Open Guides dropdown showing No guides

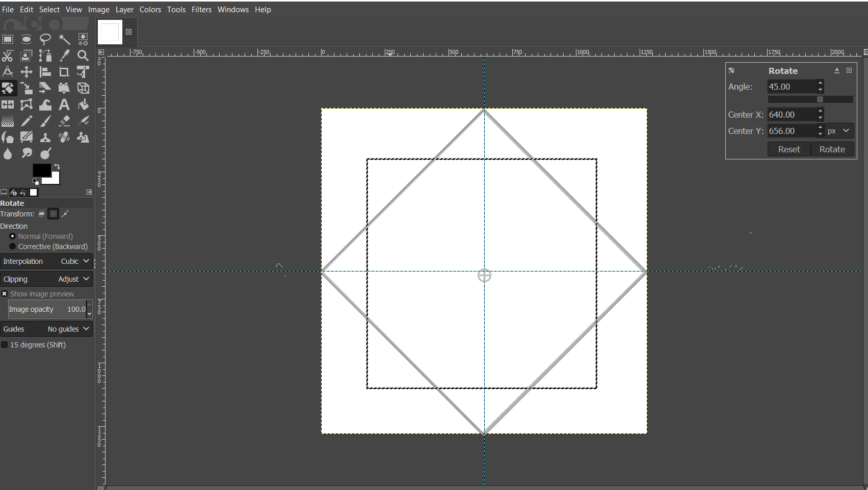click(46, 329)
